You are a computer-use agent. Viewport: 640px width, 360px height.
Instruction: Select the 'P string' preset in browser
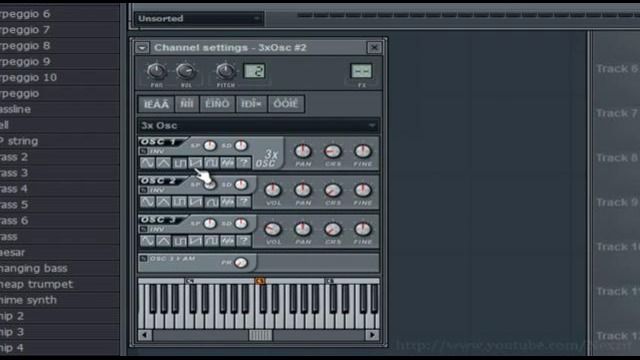coord(60,141)
